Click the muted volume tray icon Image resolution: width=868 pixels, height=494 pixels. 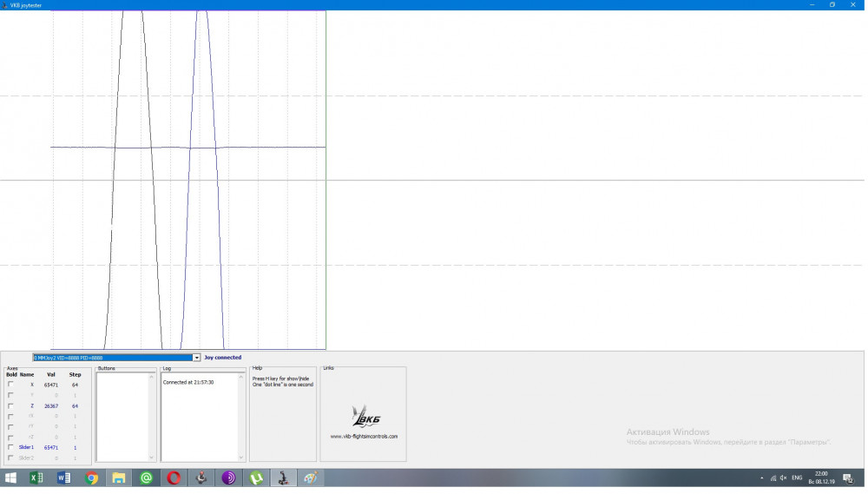[783, 478]
